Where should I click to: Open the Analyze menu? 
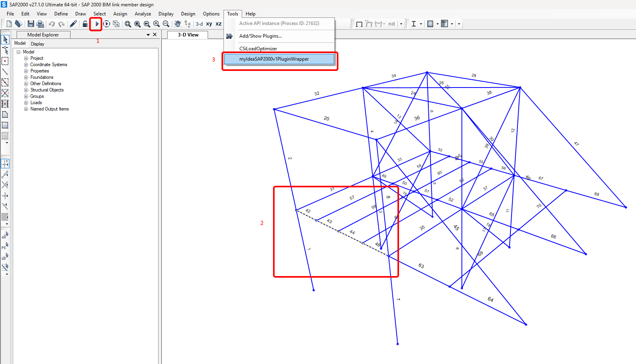coord(143,14)
